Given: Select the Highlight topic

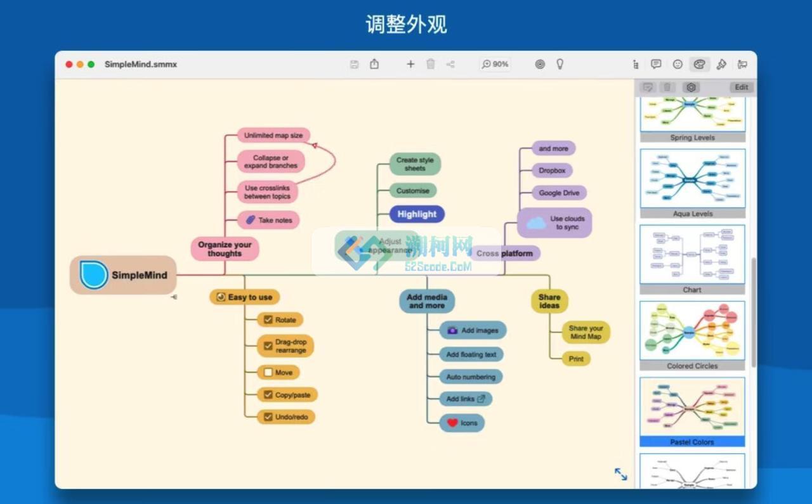Looking at the screenshot, I should [x=417, y=214].
